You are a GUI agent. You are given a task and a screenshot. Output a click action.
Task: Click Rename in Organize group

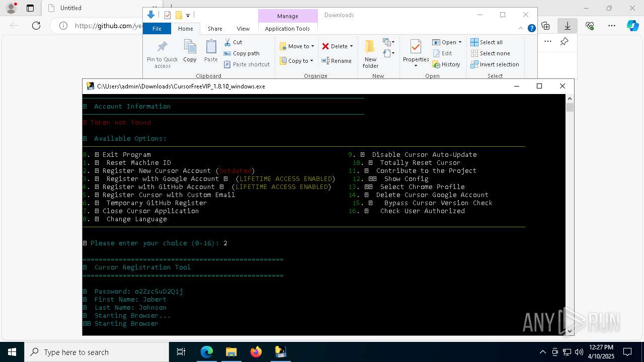point(337,61)
